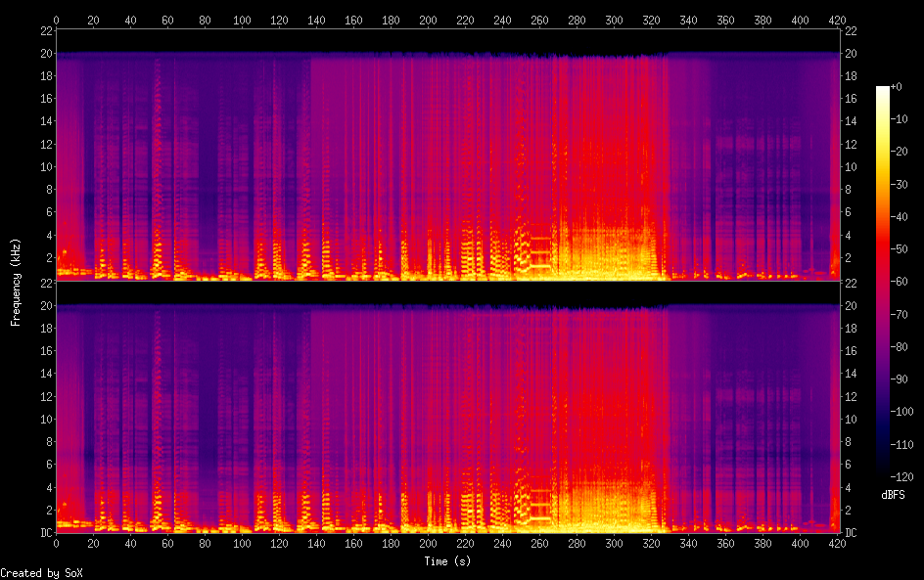Click the dark bottom end of the color bar
Screen dimensions: 924x580
883,473
